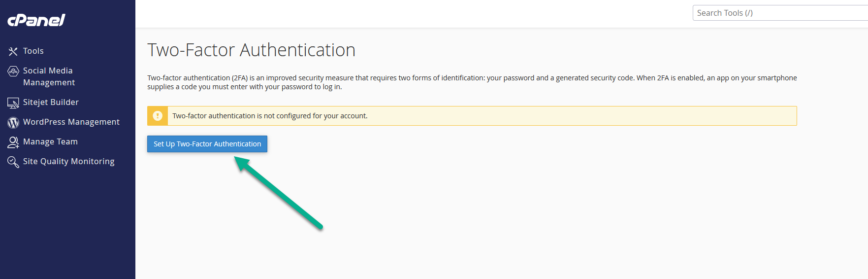Click the WordPress logo icon
The width and height of the screenshot is (868, 279).
click(x=13, y=122)
